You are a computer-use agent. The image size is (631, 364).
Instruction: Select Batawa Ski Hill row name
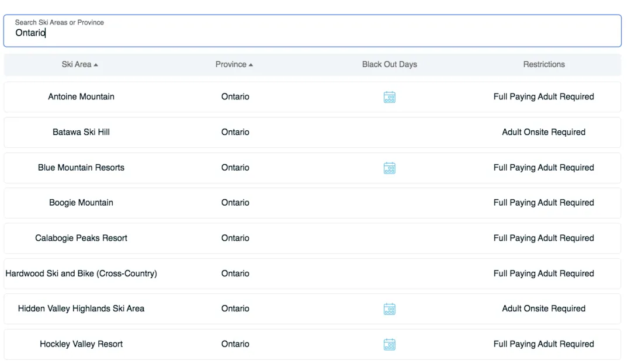(81, 132)
